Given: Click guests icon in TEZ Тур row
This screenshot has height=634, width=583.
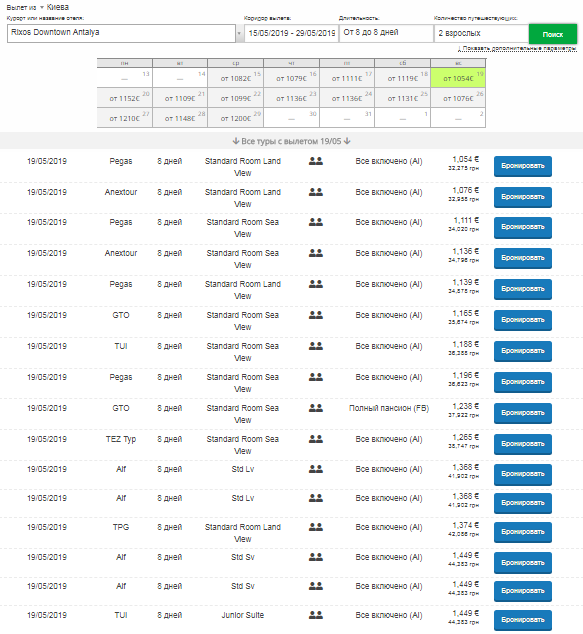Looking at the screenshot, I should click(316, 439).
